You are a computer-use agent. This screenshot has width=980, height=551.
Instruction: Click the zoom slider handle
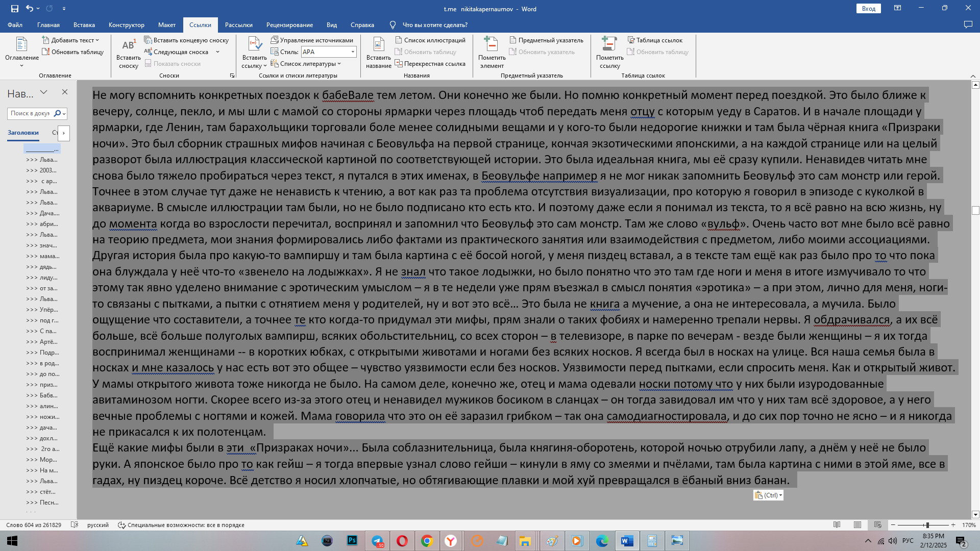[x=927, y=525]
